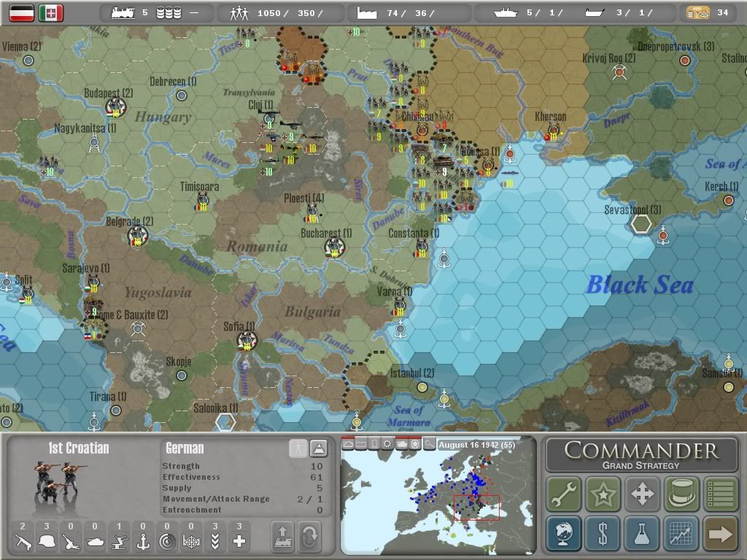Select the unit at Varna
The height and width of the screenshot is (560, 747).
[x=399, y=306]
